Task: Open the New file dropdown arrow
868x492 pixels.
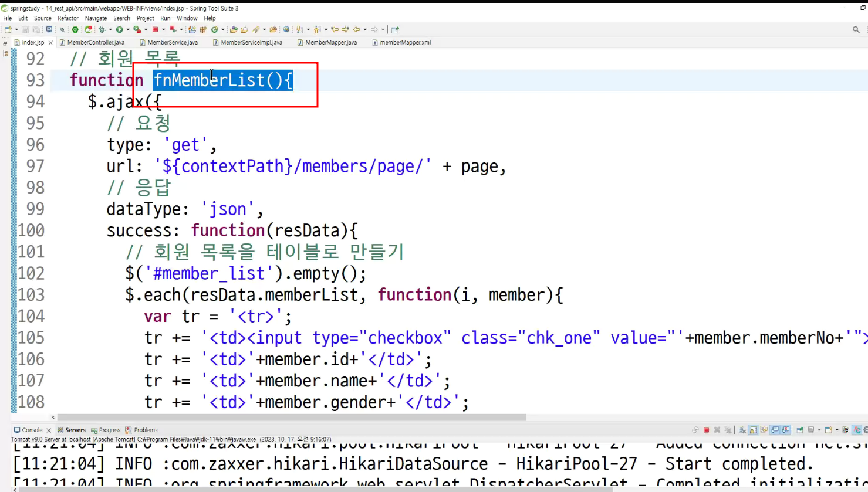Action: (16, 29)
